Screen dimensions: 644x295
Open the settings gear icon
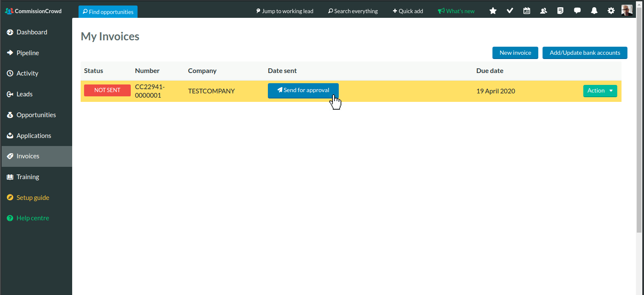point(611,11)
